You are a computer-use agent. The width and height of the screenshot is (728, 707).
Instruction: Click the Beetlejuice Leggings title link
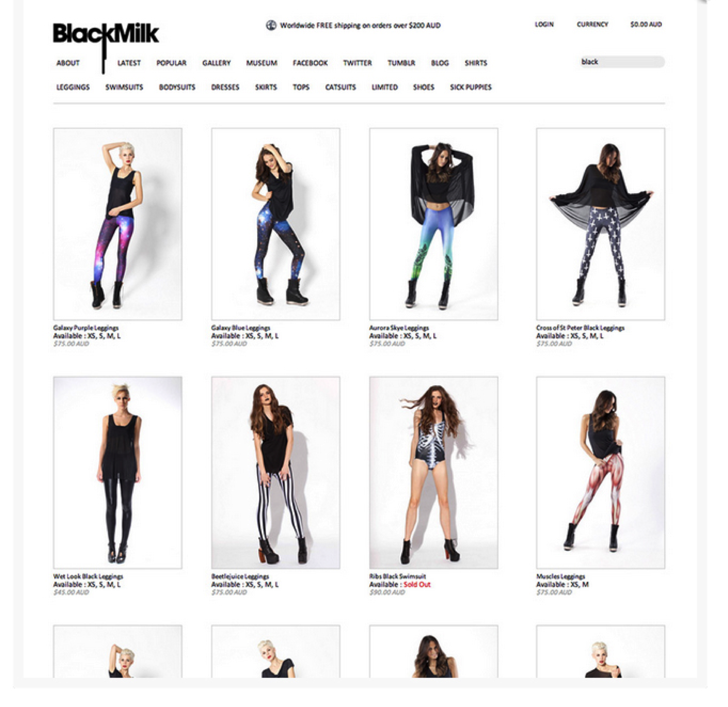click(x=240, y=576)
